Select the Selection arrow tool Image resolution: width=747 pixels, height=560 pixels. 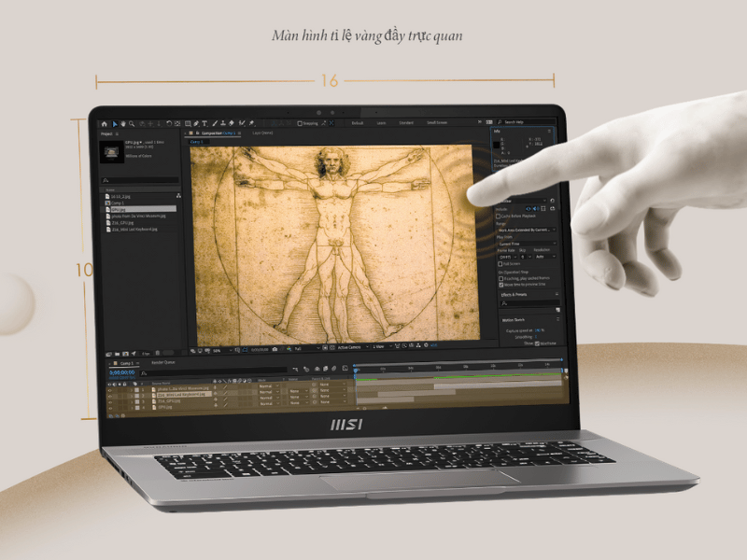(115, 124)
